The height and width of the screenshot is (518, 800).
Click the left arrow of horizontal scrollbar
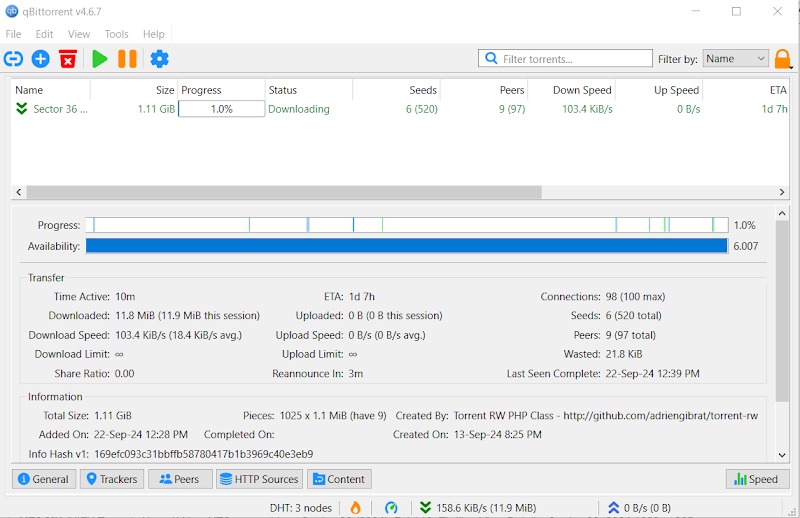(19, 192)
